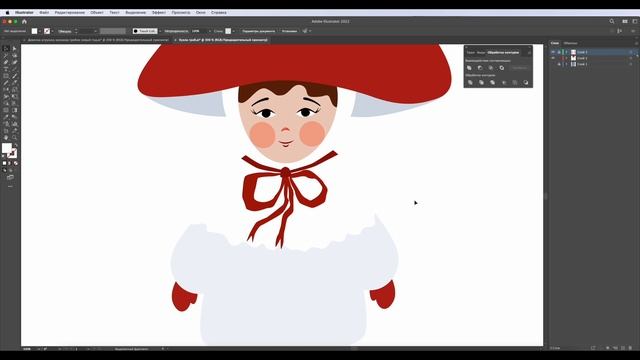Click the Divide pathfinder icon

pyautogui.click(x=470, y=82)
